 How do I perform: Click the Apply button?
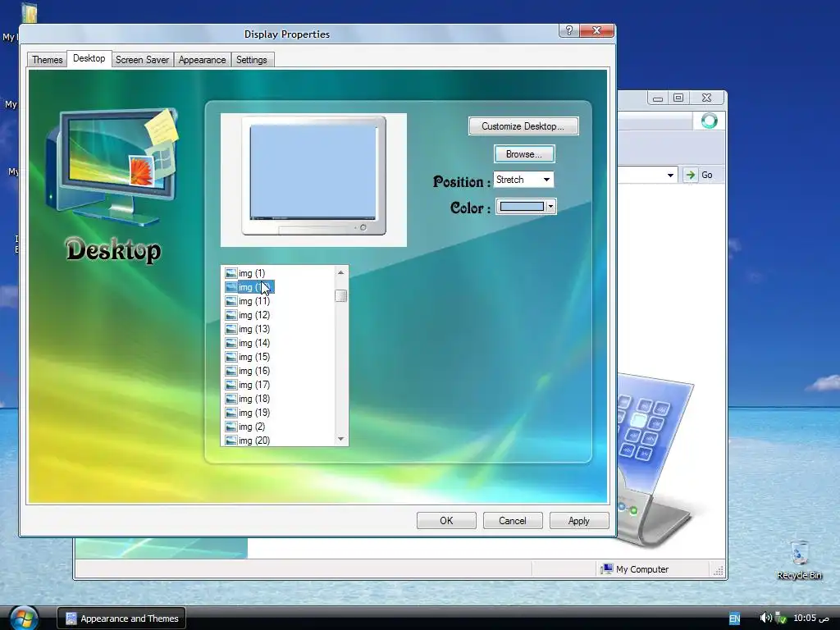click(x=579, y=521)
